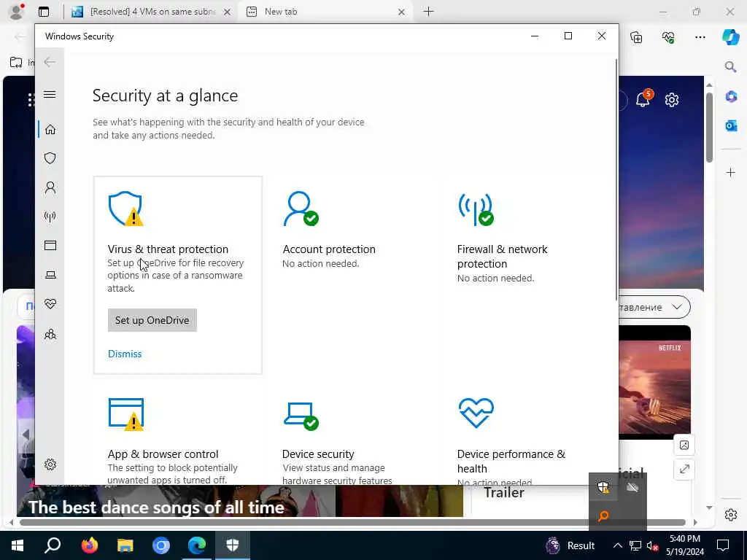Open Account protection heading text
747x560 pixels.
(x=329, y=249)
